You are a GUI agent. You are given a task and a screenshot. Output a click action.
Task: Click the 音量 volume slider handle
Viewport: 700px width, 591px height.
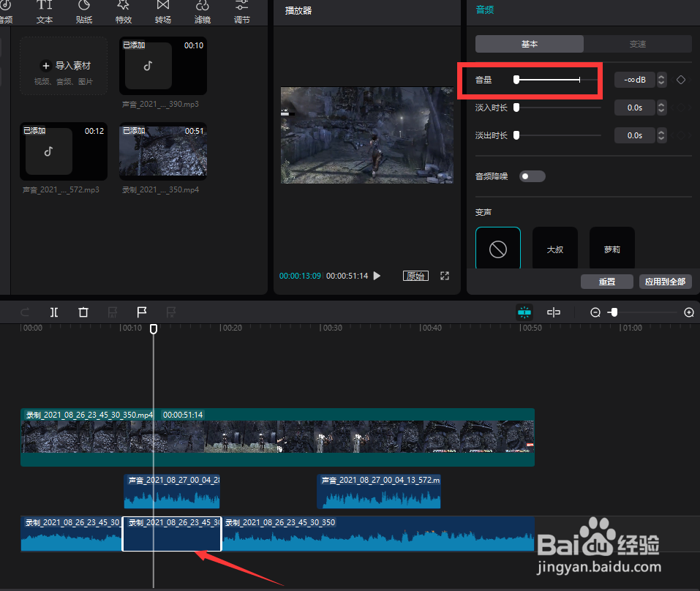(516, 80)
